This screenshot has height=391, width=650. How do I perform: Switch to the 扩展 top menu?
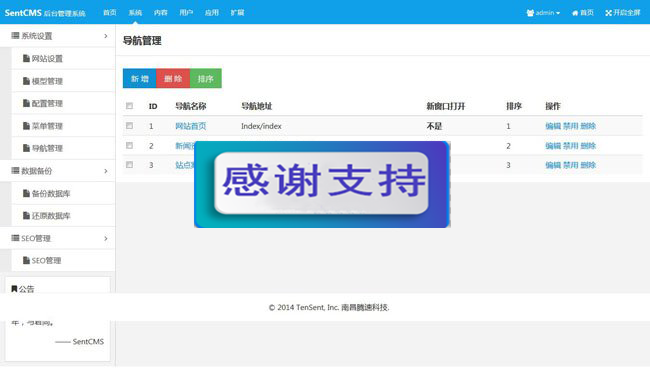(x=238, y=13)
